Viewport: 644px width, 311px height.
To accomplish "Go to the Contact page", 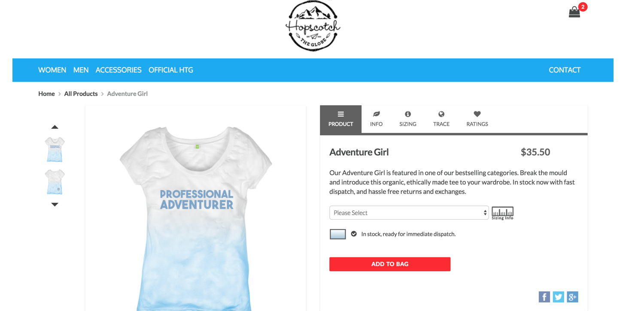I will 565,70.
